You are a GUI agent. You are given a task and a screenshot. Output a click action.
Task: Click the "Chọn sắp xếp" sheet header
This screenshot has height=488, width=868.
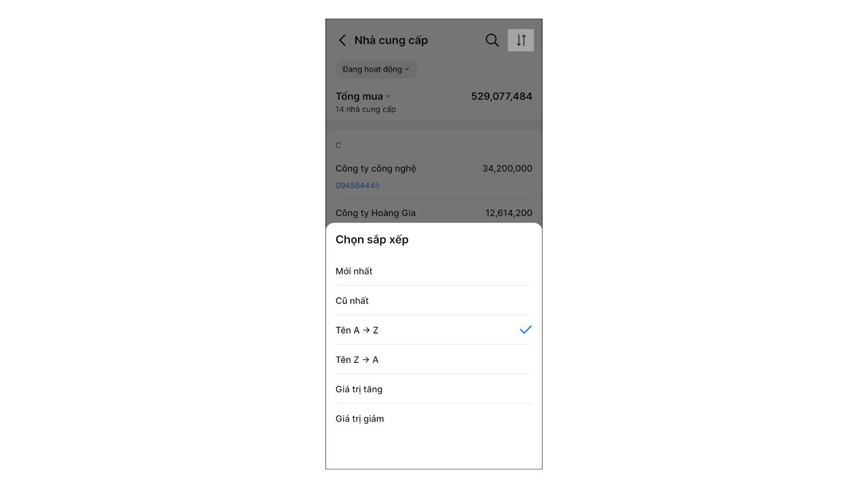[x=372, y=240]
